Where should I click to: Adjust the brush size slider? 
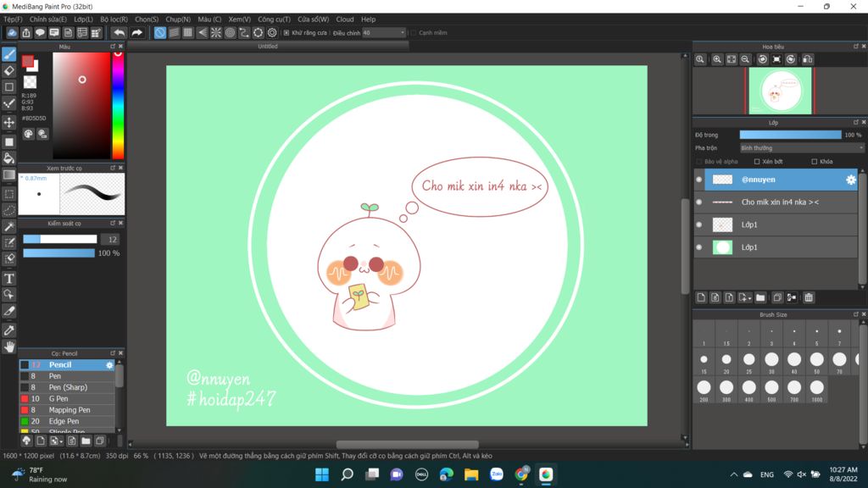(x=60, y=239)
